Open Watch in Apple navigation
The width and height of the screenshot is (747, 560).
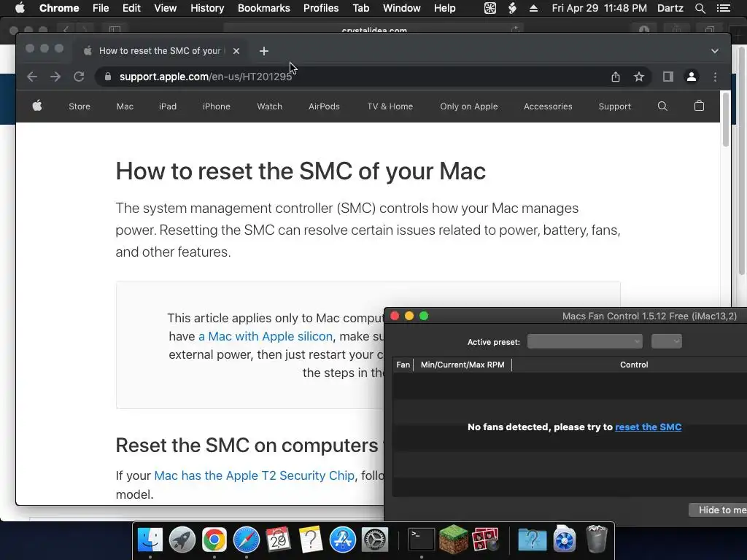(270, 106)
